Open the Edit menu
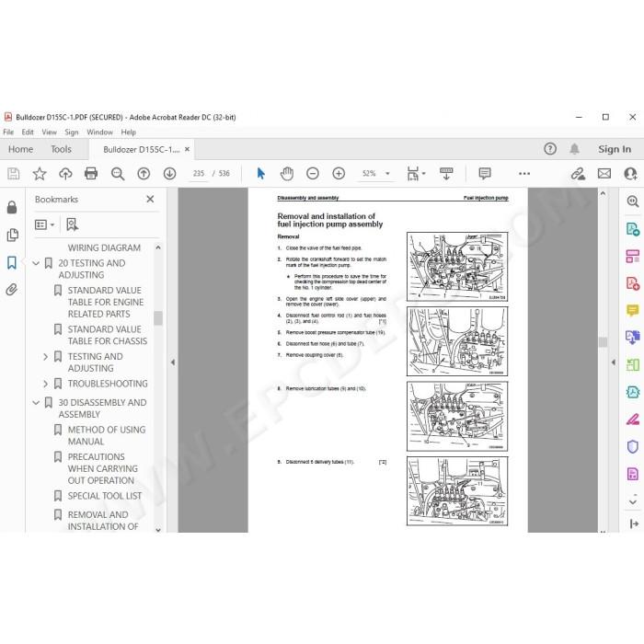The height and width of the screenshot is (644, 644). click(28, 132)
